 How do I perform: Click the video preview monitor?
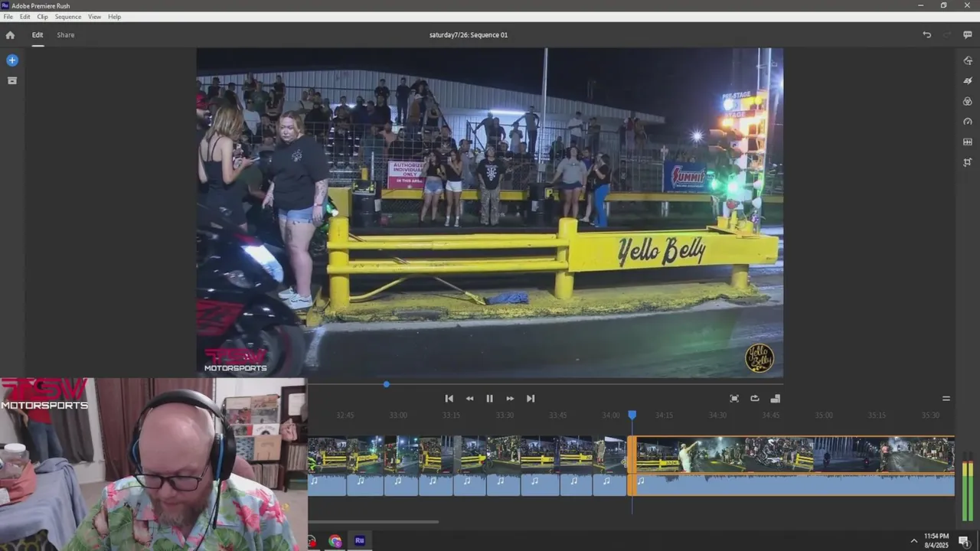[x=490, y=213]
